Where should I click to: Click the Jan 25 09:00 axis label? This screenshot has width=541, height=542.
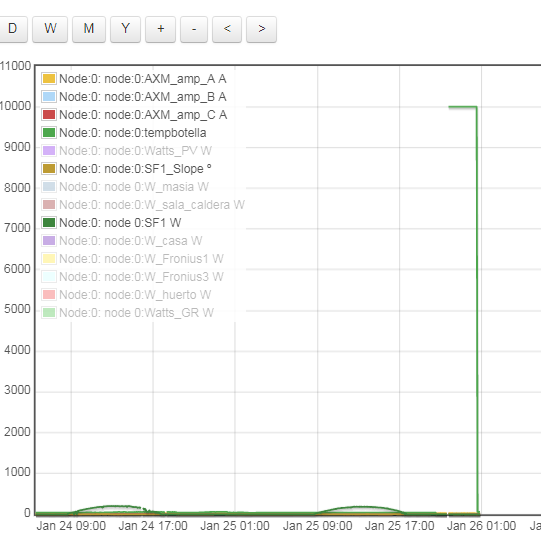[317, 526]
